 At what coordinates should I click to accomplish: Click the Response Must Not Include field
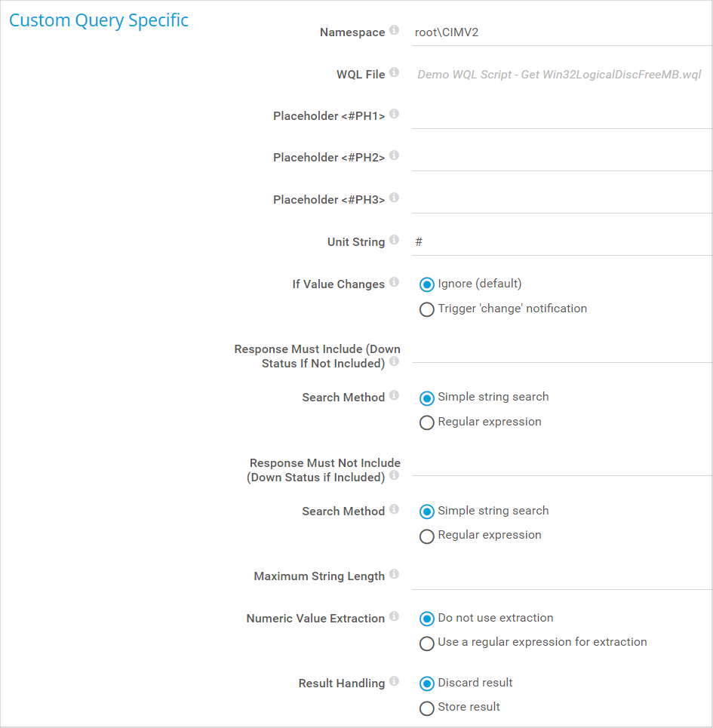coord(561,463)
